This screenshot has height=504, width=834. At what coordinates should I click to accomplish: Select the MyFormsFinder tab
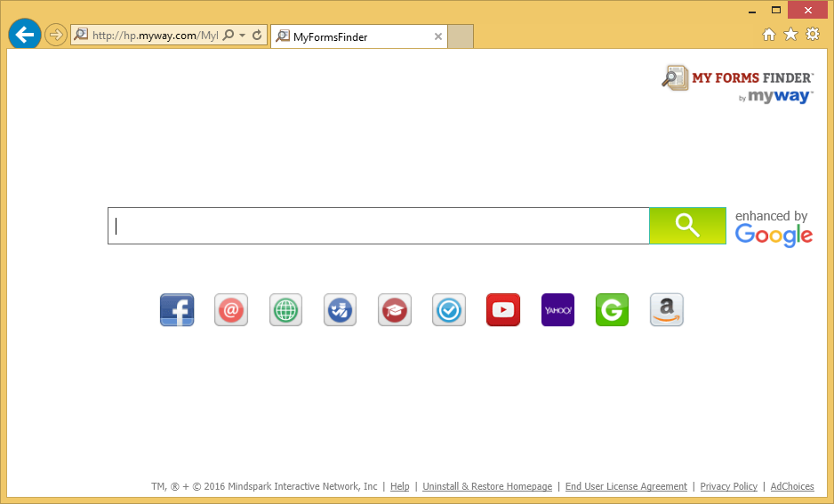[x=359, y=36]
